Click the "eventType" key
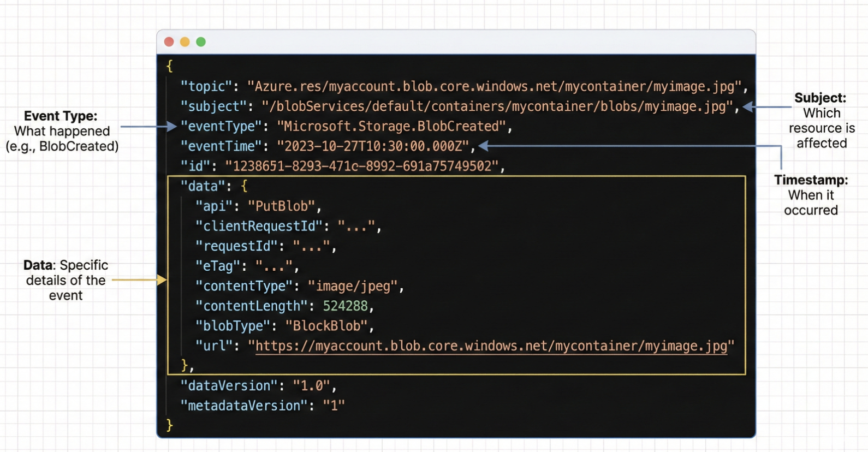868x452 pixels. pos(221,126)
